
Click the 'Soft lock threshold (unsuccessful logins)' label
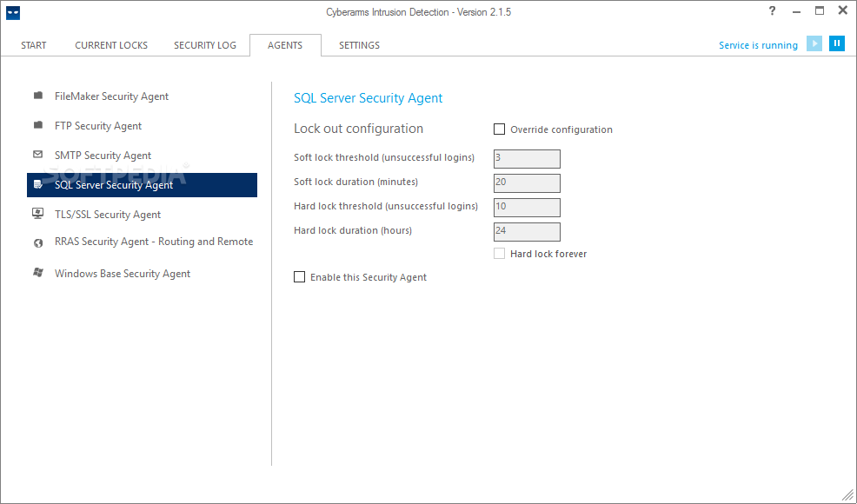[x=384, y=157]
